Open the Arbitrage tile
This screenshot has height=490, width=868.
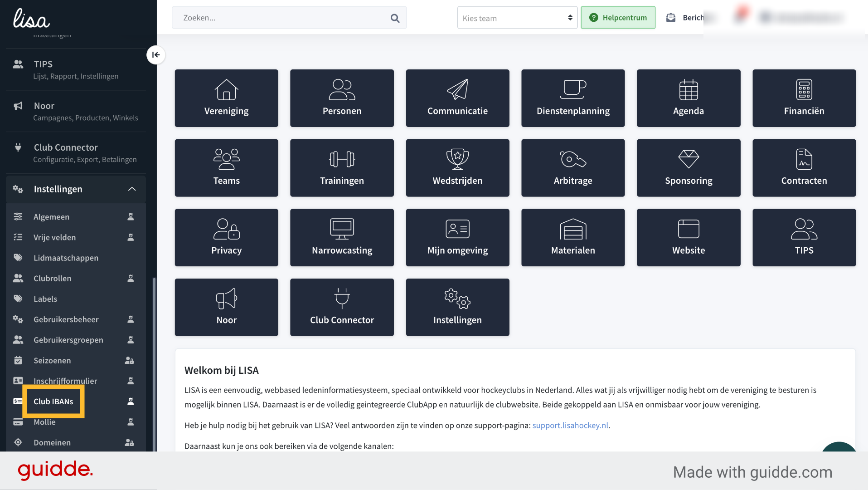573,168
